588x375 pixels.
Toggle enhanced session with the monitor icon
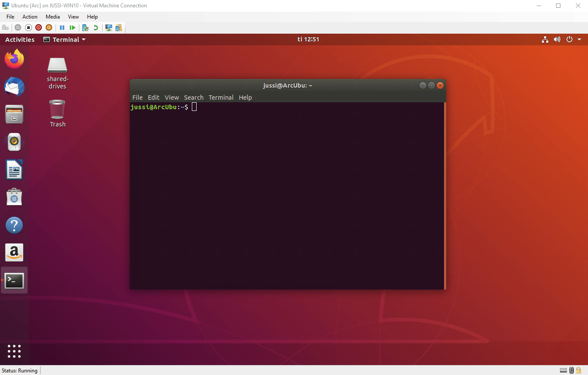click(109, 28)
